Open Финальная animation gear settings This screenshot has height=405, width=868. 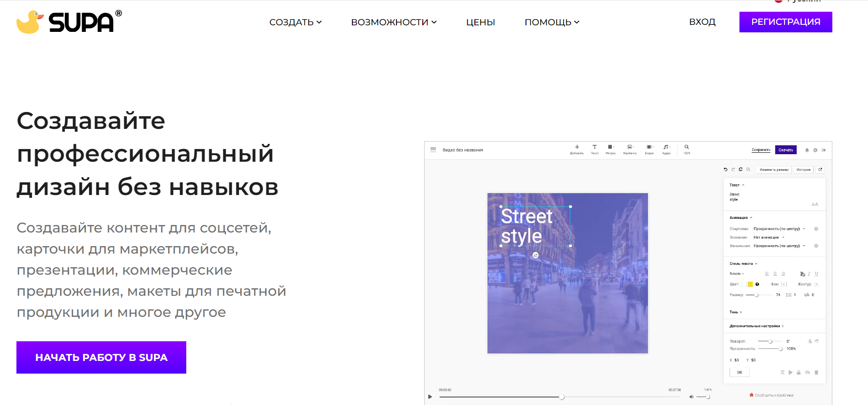click(x=816, y=246)
